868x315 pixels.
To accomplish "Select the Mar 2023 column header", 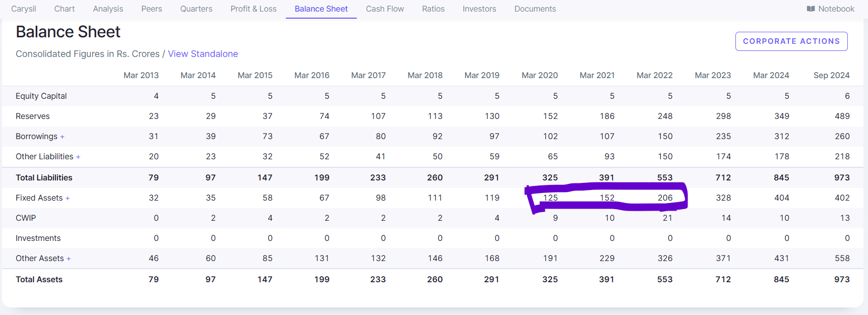I will 713,75.
